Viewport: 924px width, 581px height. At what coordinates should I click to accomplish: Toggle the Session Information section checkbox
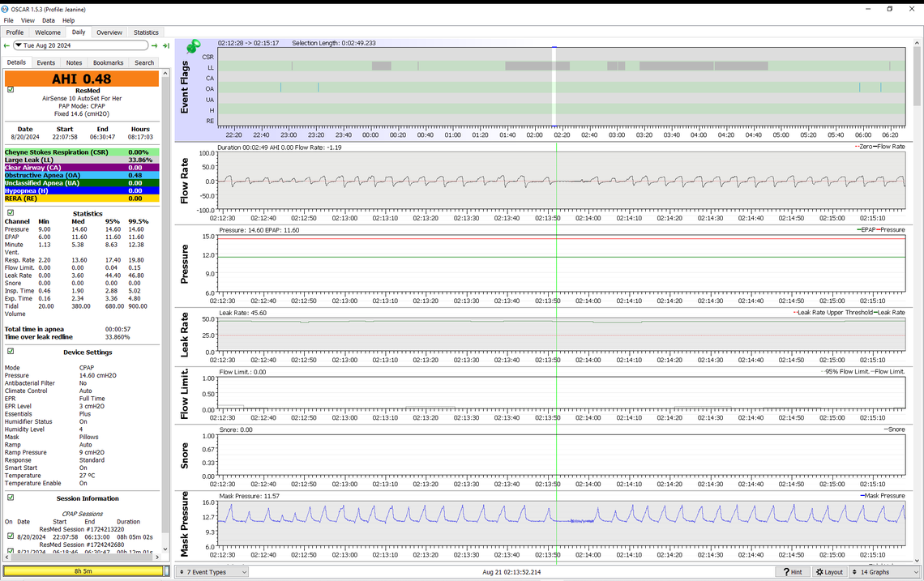click(x=11, y=498)
